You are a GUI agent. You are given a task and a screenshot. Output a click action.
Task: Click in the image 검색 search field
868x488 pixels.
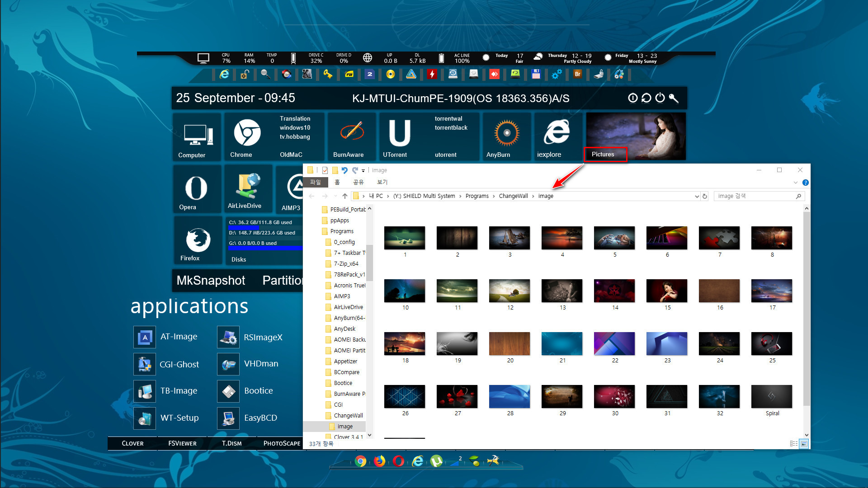coord(759,196)
